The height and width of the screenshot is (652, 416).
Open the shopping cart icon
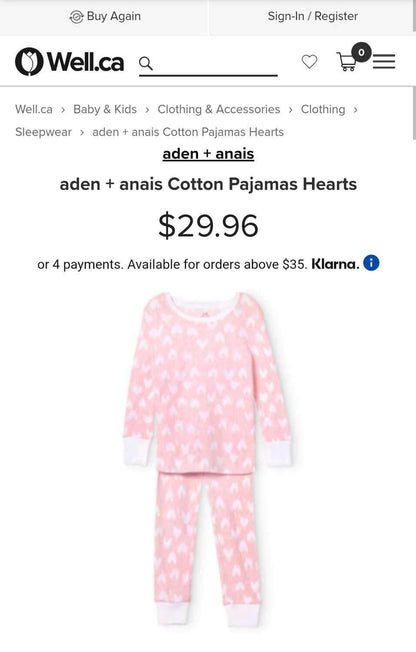coord(346,62)
